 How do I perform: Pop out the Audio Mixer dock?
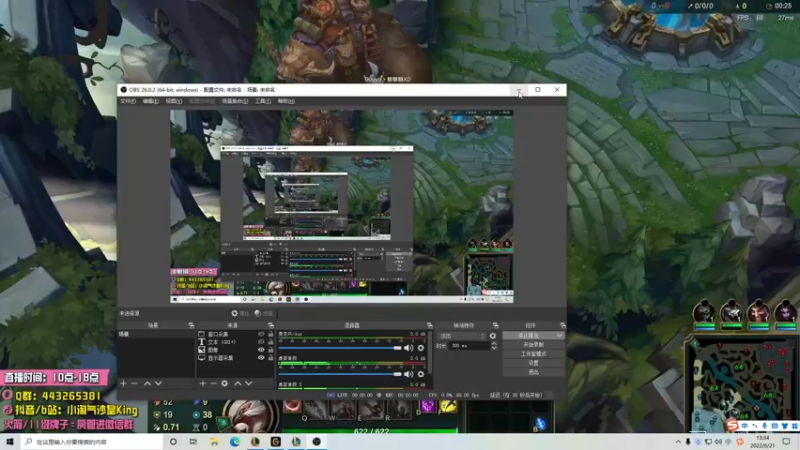pos(430,325)
